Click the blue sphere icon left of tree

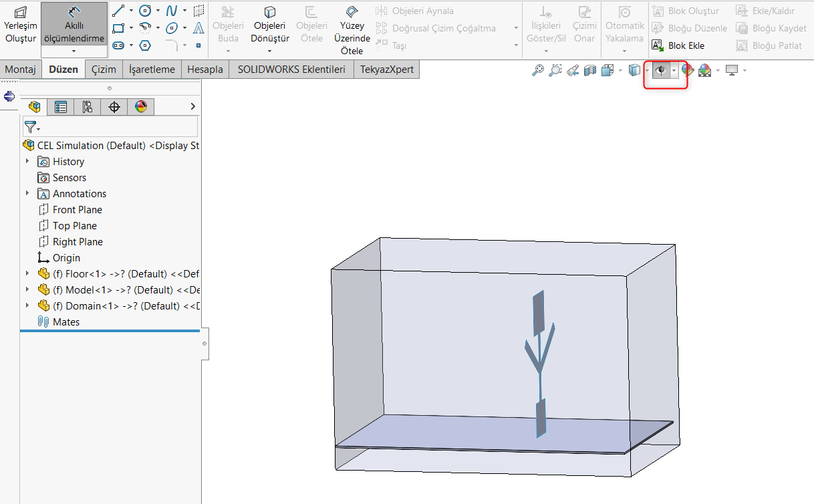9,96
